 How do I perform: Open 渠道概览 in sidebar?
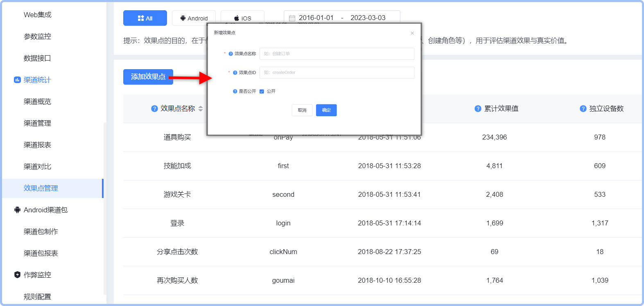pos(37,101)
